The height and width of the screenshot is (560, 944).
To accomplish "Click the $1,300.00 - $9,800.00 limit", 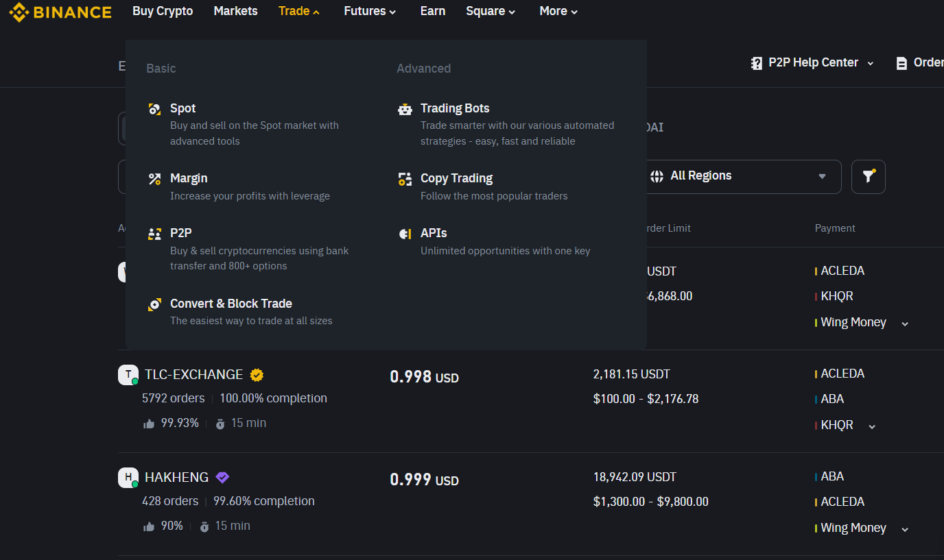I will tap(650, 502).
